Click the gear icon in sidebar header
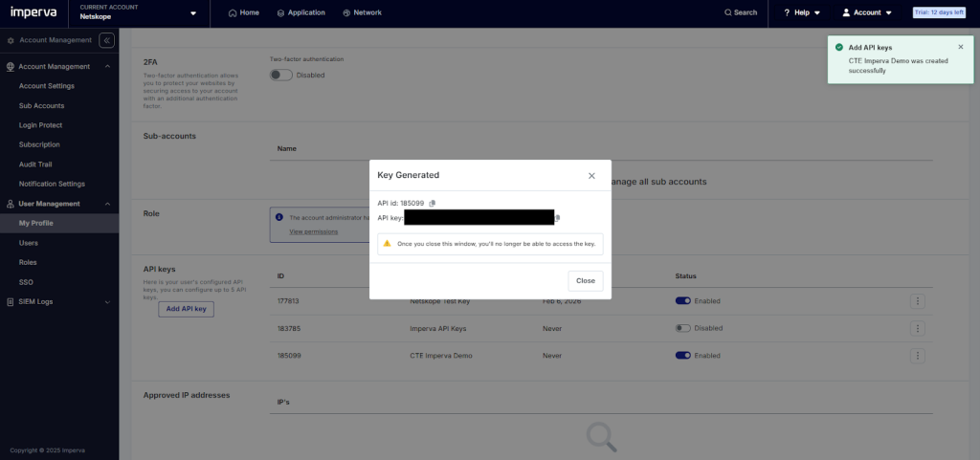The width and height of the screenshot is (980, 460). point(10,40)
